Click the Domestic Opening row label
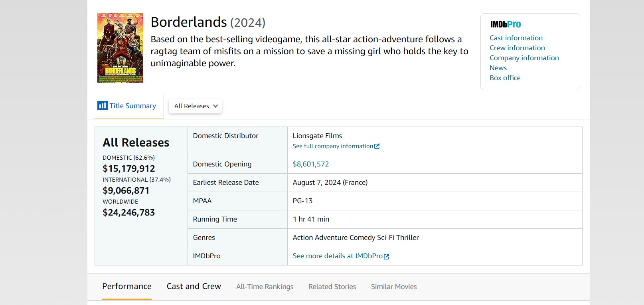This screenshot has width=644, height=305. 222,164
